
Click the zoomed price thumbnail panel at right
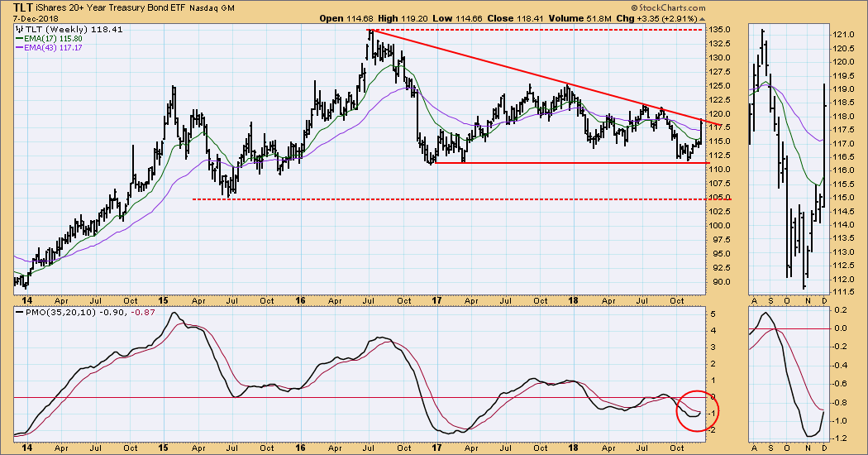click(789, 157)
